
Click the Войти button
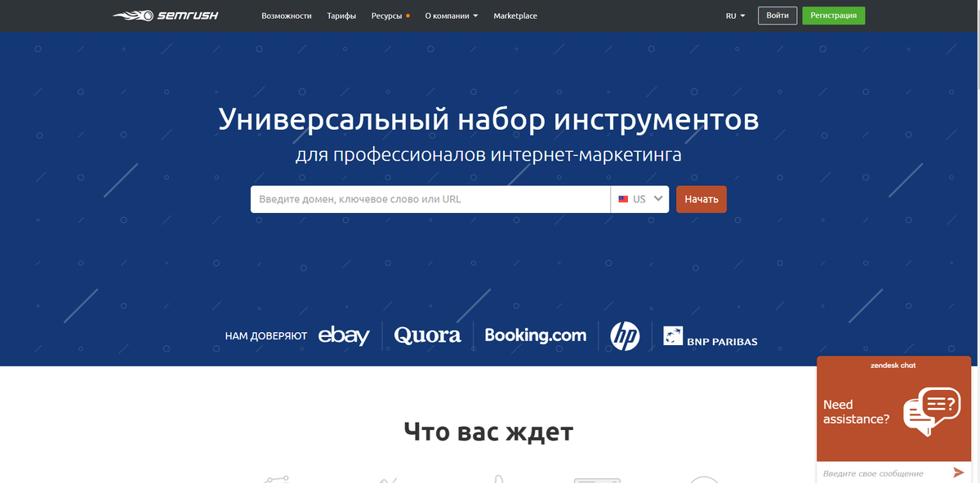777,16
